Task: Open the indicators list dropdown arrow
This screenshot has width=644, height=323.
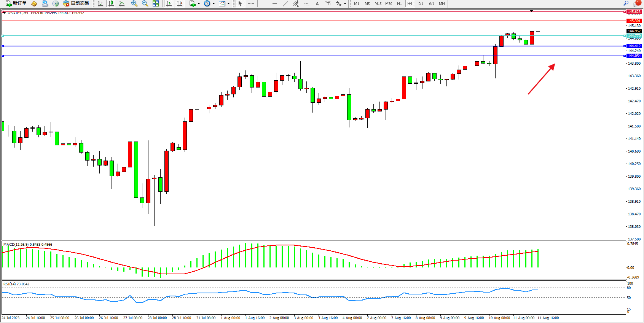Action: click(x=199, y=4)
